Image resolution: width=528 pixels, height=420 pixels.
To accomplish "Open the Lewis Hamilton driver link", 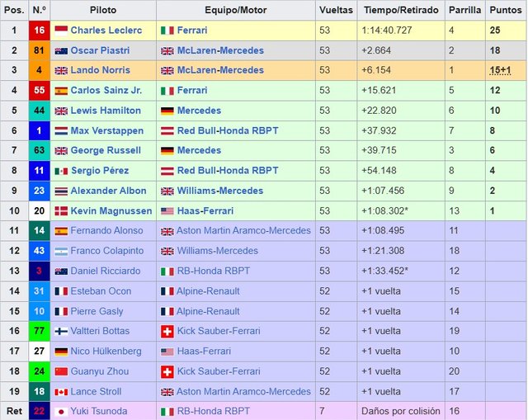I will point(106,111).
